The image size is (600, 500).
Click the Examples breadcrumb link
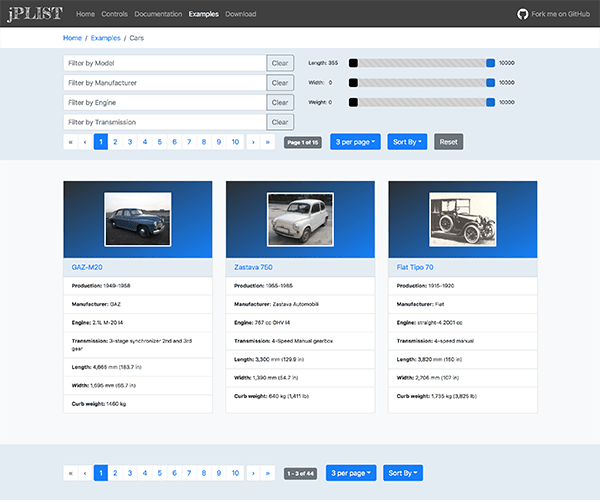tap(106, 38)
